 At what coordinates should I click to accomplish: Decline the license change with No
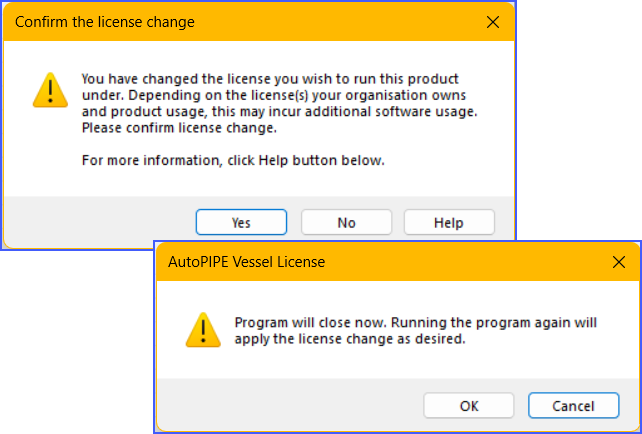pos(346,222)
